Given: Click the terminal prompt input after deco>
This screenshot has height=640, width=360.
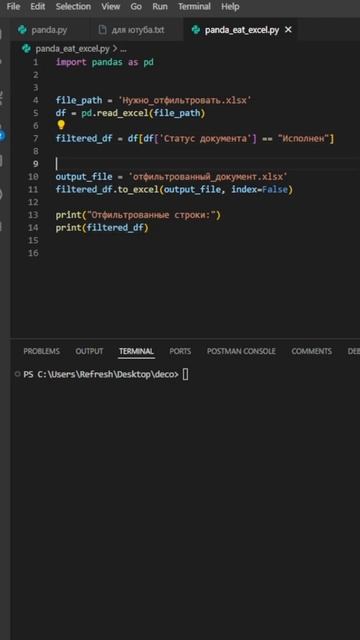Looking at the screenshot, I should (185, 374).
